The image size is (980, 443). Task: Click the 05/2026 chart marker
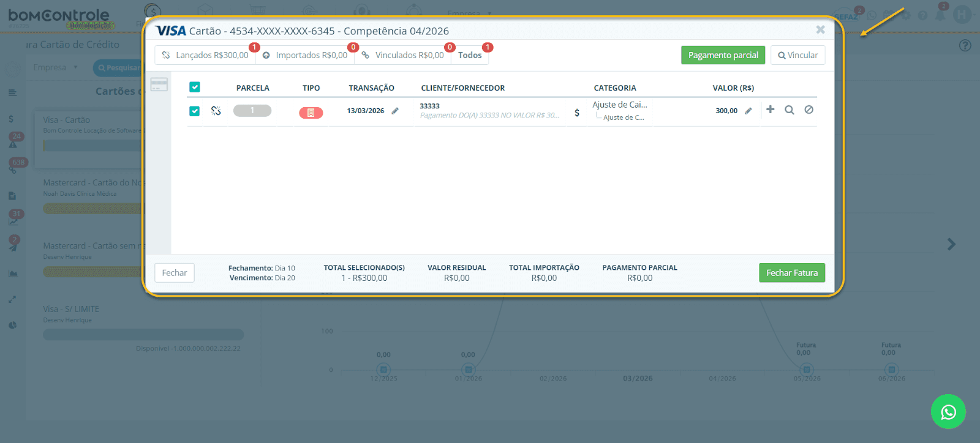807,370
